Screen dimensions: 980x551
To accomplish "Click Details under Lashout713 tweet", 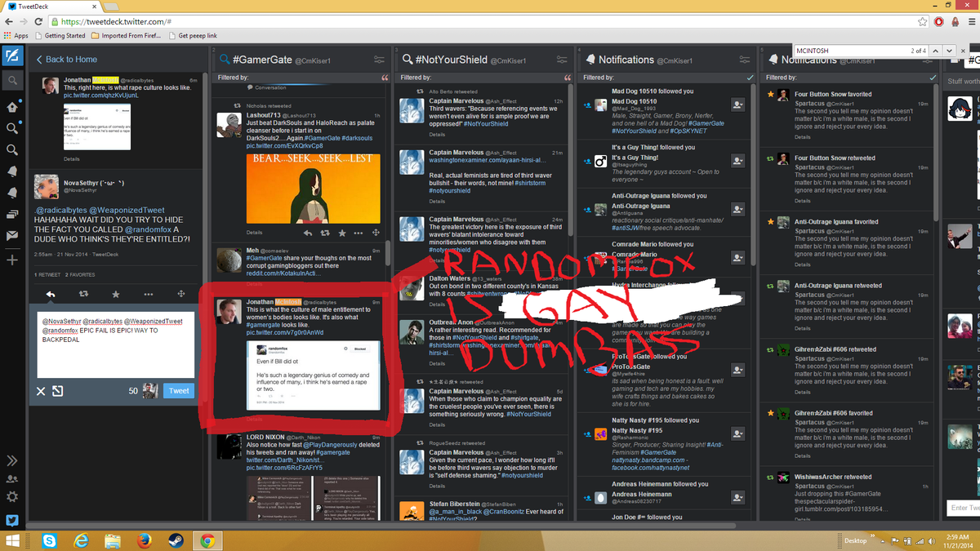I will pos(255,233).
